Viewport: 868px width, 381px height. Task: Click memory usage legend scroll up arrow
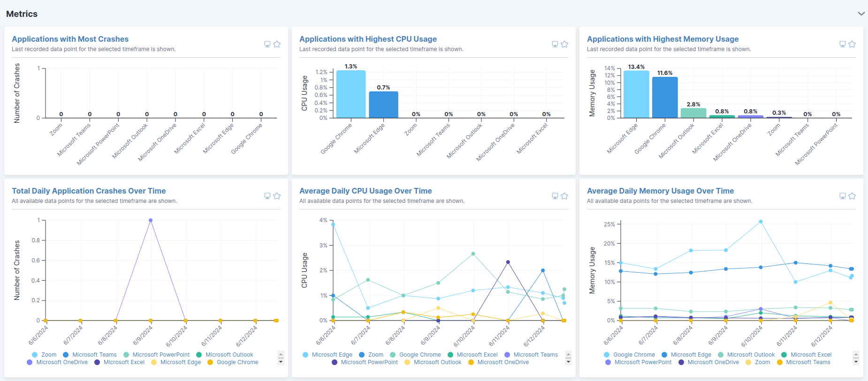click(x=856, y=354)
